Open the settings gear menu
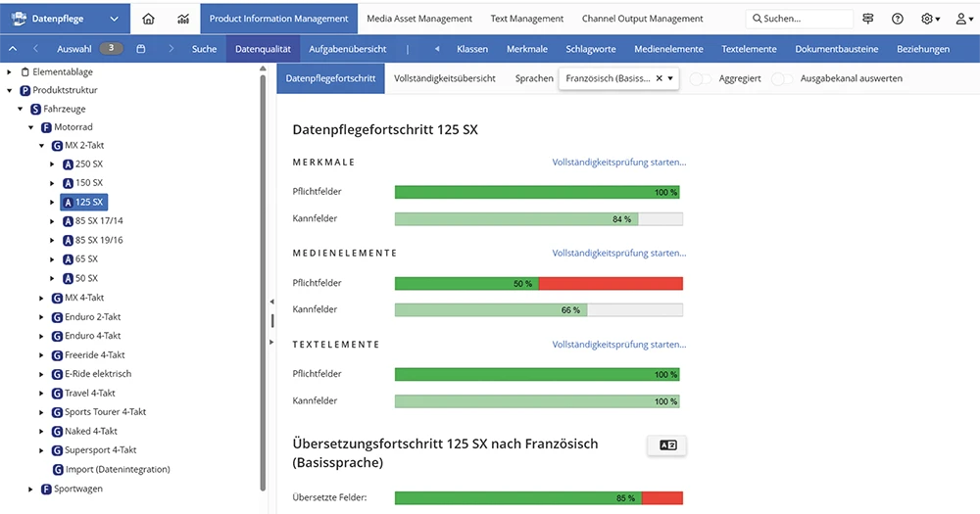Image resolution: width=980 pixels, height=514 pixels. [931, 19]
